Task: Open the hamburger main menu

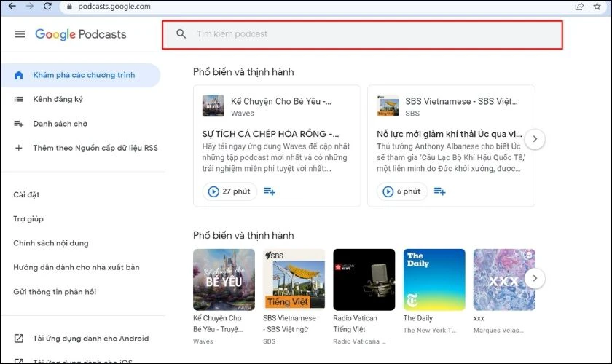Action: click(20, 34)
